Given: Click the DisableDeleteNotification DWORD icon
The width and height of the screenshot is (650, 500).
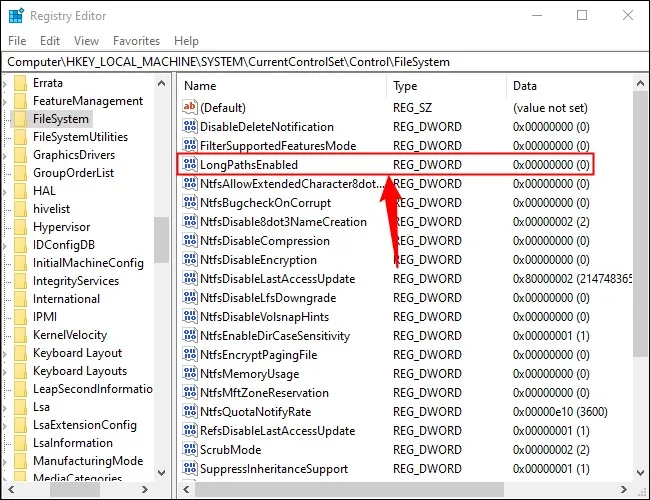Looking at the screenshot, I should (189, 126).
